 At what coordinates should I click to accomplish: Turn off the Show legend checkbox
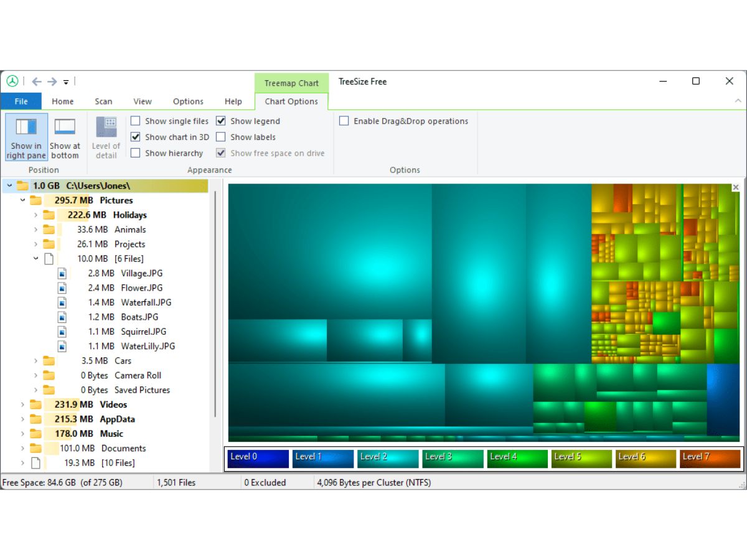point(221,121)
